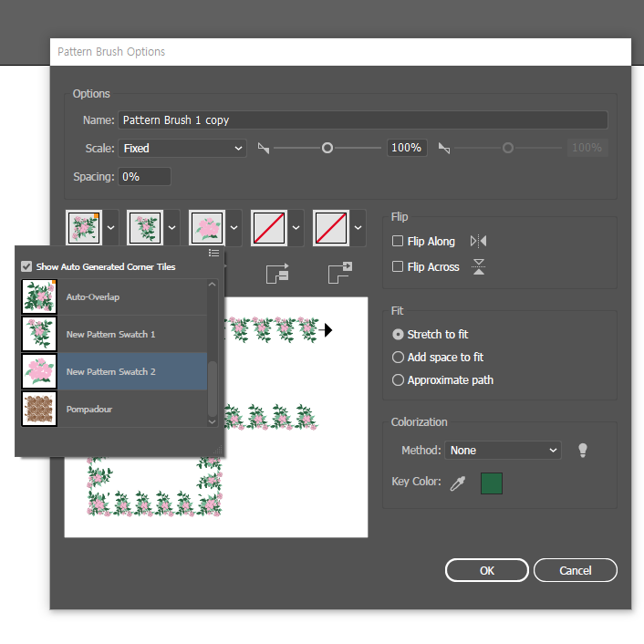644x644 pixels.
Task: Click the tile list scrollbar thumb
Action: coord(213,389)
